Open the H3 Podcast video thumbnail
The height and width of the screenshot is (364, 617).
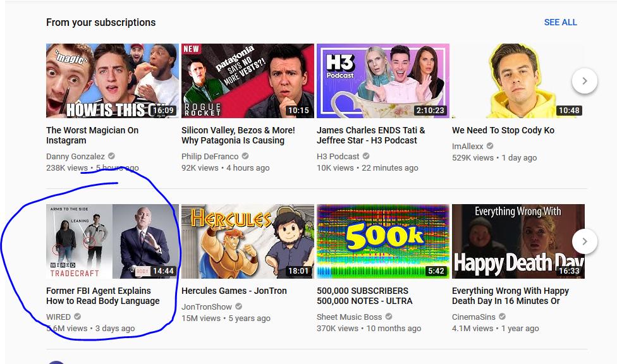383,81
